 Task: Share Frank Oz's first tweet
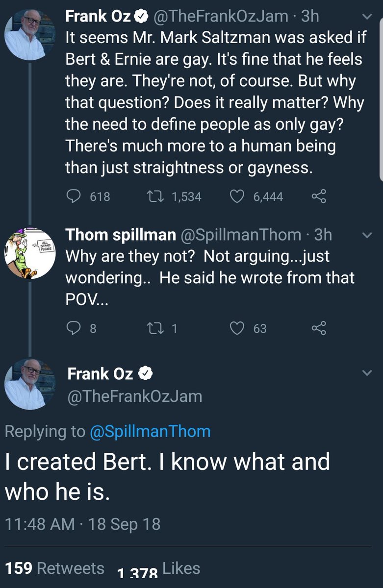(x=319, y=196)
